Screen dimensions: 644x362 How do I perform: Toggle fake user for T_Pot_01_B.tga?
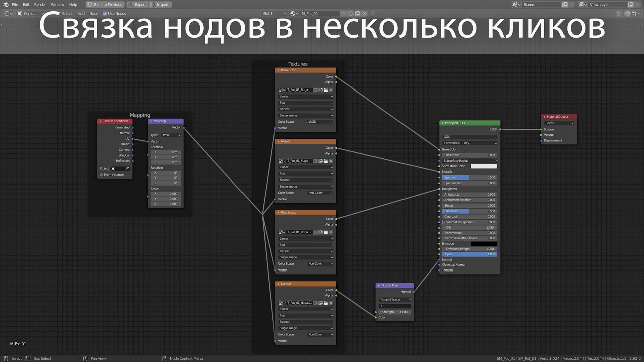315,90
